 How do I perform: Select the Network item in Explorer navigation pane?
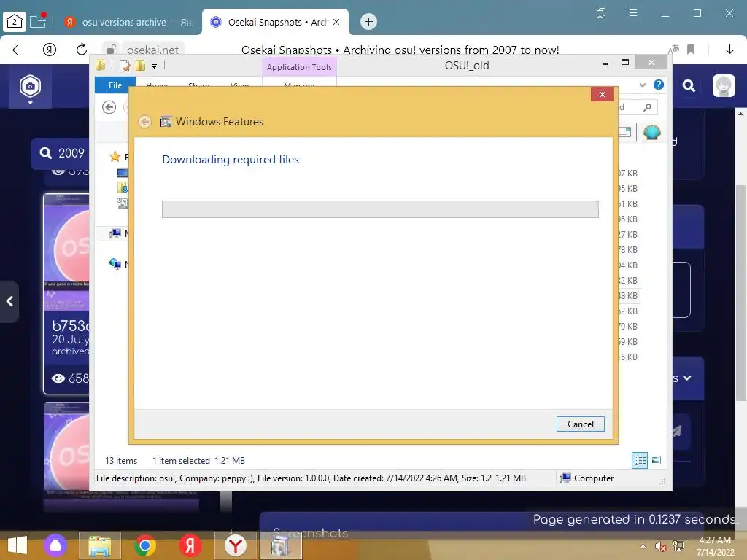[x=115, y=264]
